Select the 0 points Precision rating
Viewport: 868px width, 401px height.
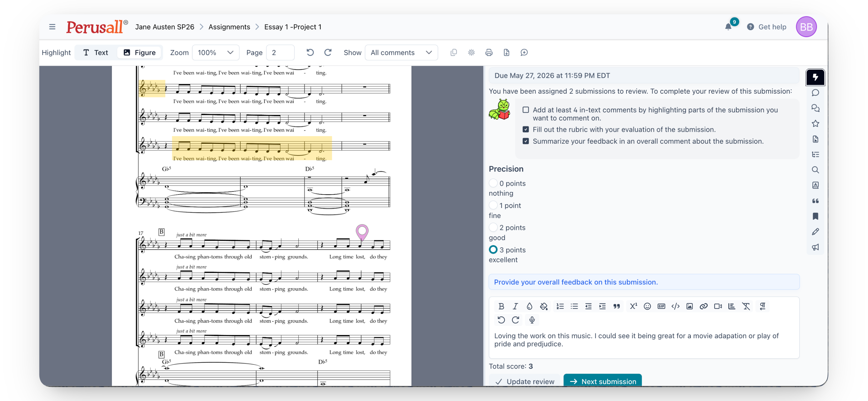[493, 183]
